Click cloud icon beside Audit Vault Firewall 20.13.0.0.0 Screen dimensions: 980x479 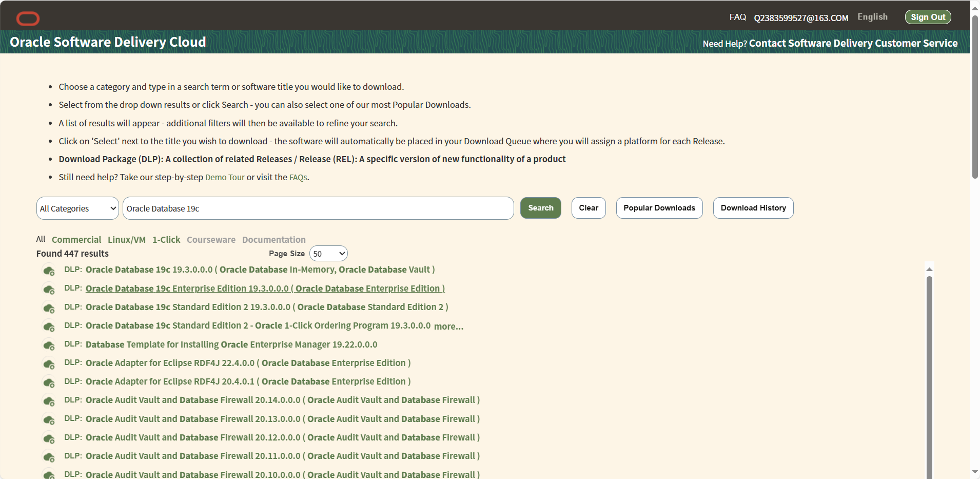[49, 419]
